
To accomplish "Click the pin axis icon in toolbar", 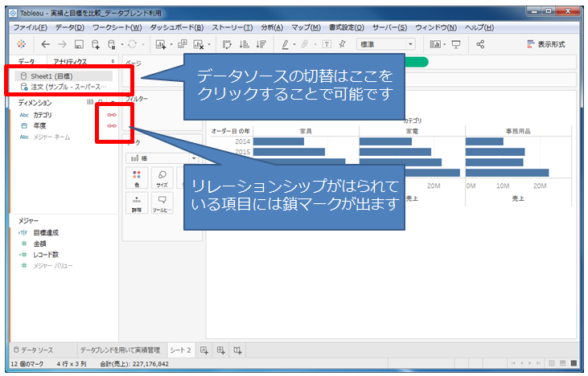I will 343,44.
